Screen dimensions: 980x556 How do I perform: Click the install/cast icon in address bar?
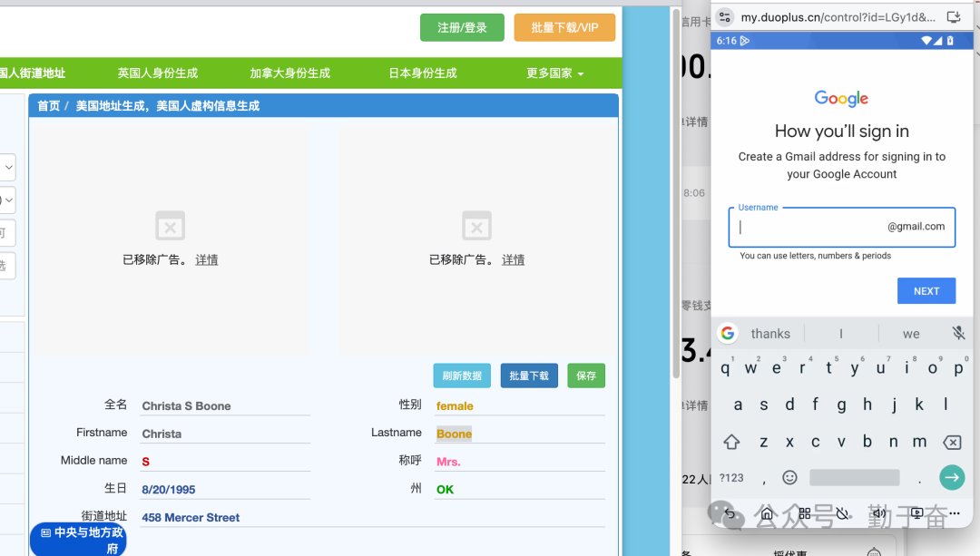(x=954, y=17)
